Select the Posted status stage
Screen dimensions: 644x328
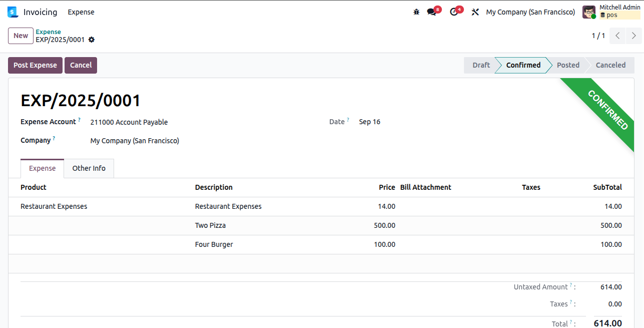coord(568,65)
